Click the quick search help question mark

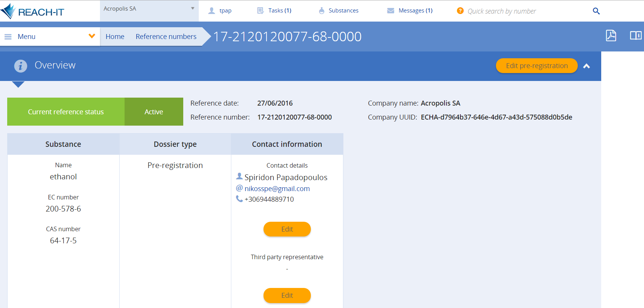[460, 11]
